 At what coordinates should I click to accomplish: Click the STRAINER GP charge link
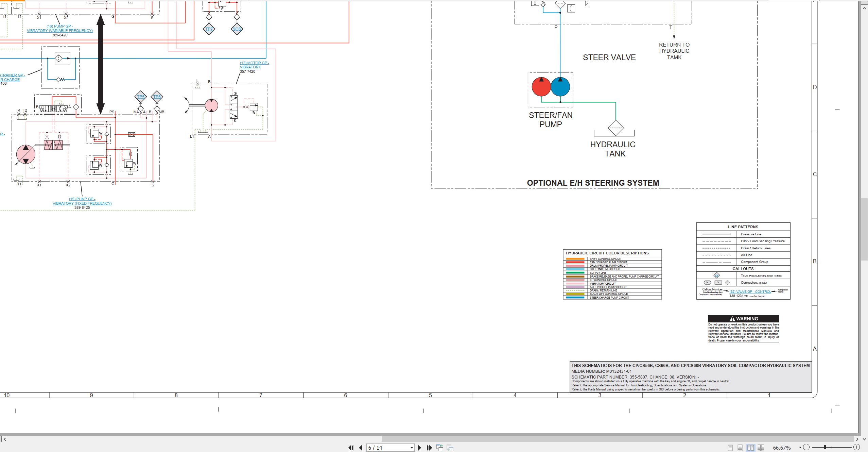point(12,78)
